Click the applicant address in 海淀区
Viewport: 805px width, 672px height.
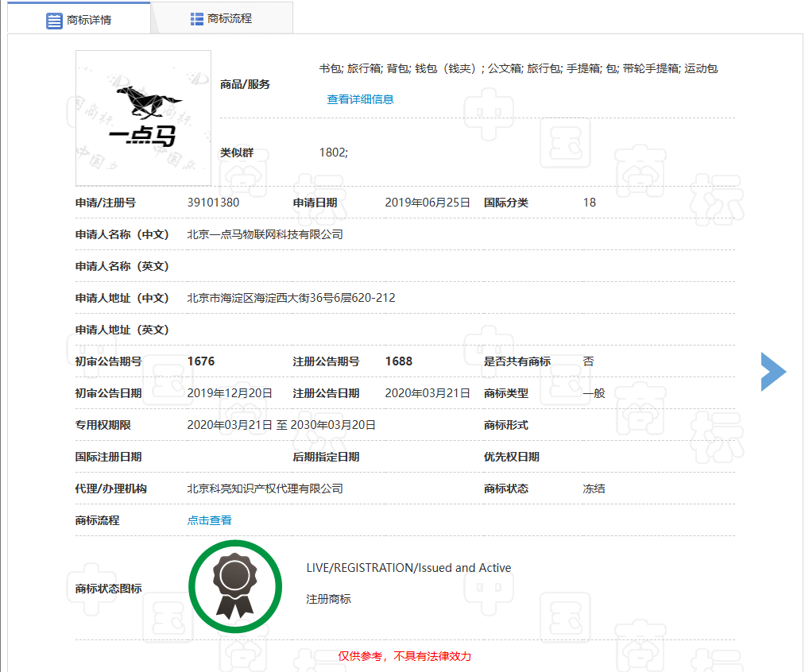(x=291, y=298)
